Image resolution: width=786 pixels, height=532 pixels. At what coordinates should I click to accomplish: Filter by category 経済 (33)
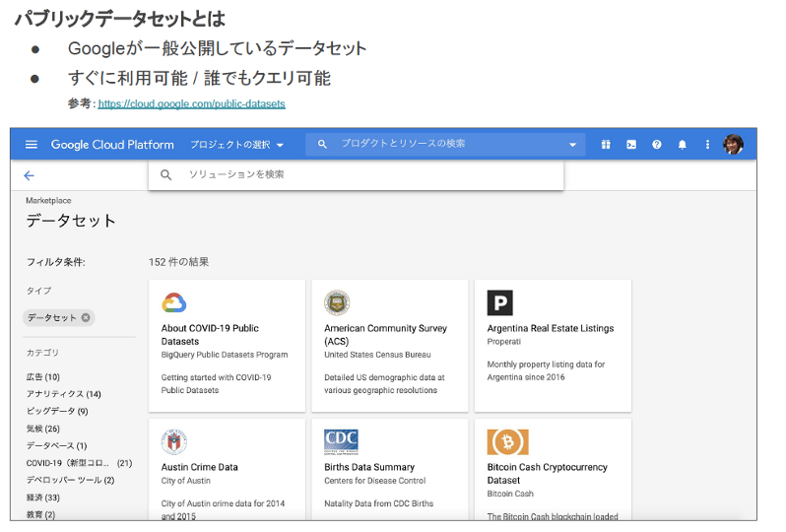tap(43, 498)
